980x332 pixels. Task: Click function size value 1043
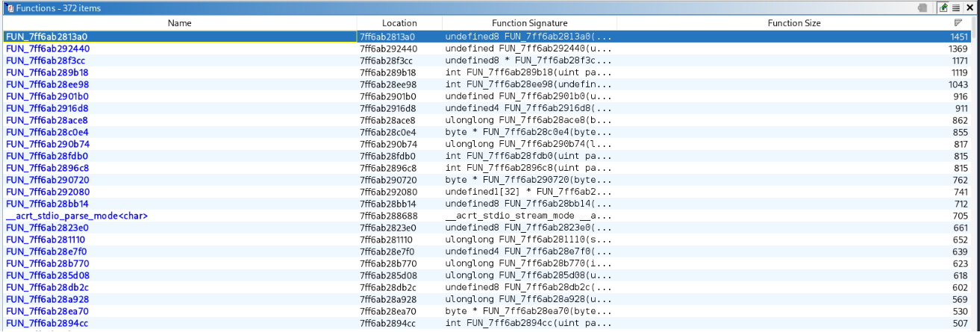[959, 84]
